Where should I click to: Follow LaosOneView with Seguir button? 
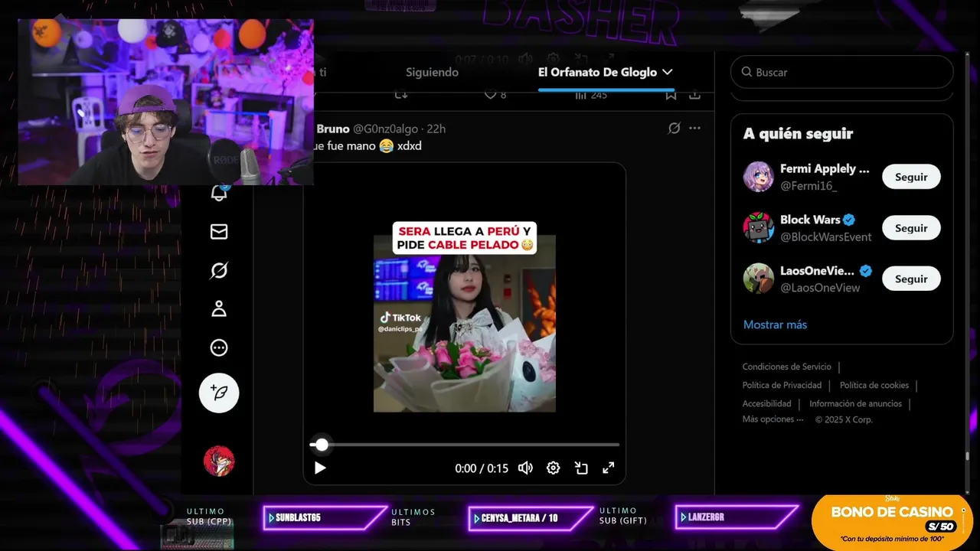tap(911, 279)
